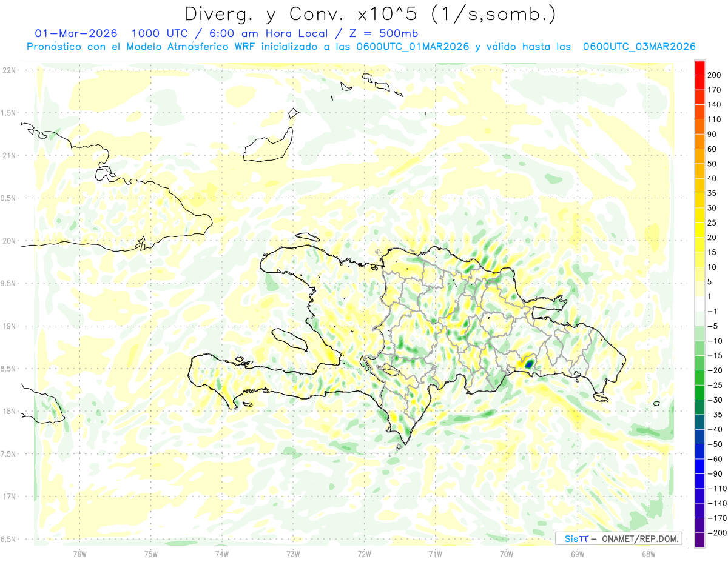Click the '18N' latitude label
728x562 pixels.
coord(8,411)
